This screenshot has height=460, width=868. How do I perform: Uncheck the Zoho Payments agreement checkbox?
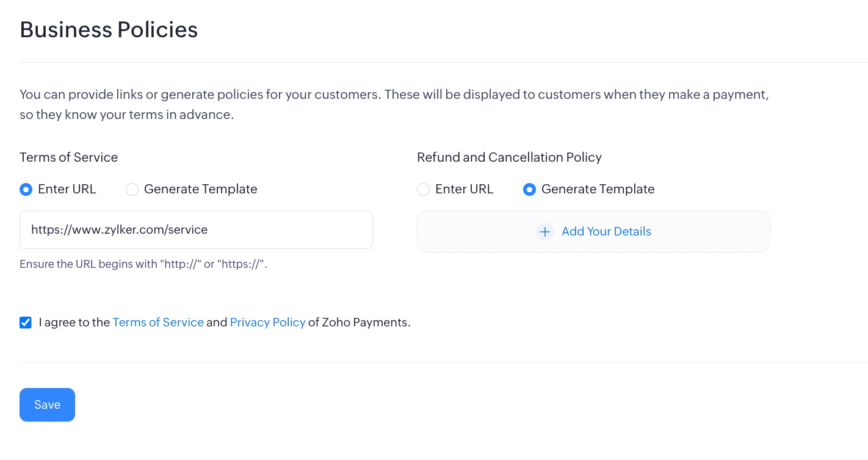click(x=25, y=322)
